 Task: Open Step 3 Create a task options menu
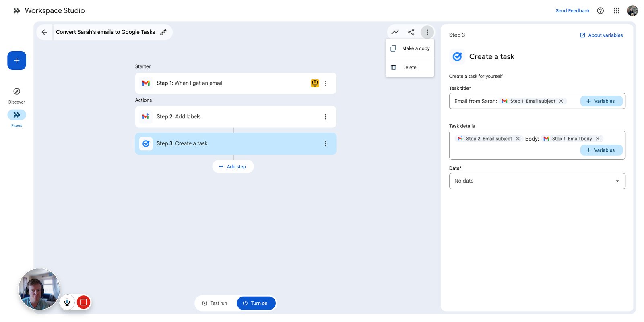coord(326,144)
